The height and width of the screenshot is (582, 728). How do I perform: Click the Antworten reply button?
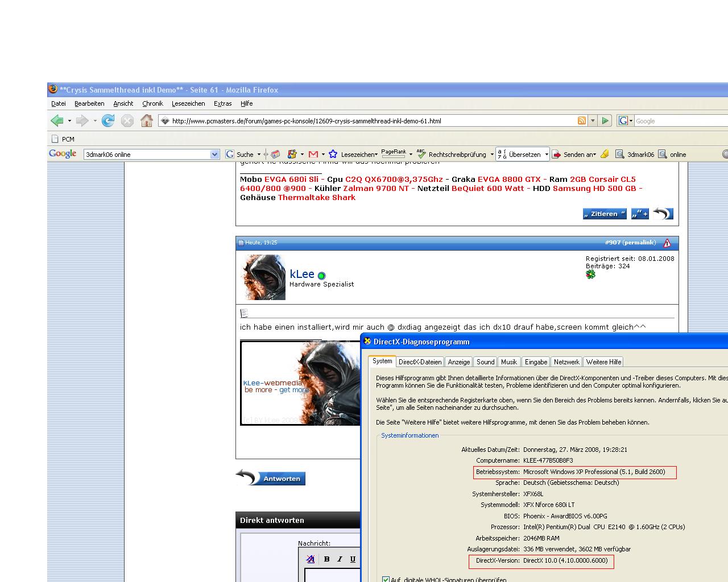pyautogui.click(x=271, y=477)
